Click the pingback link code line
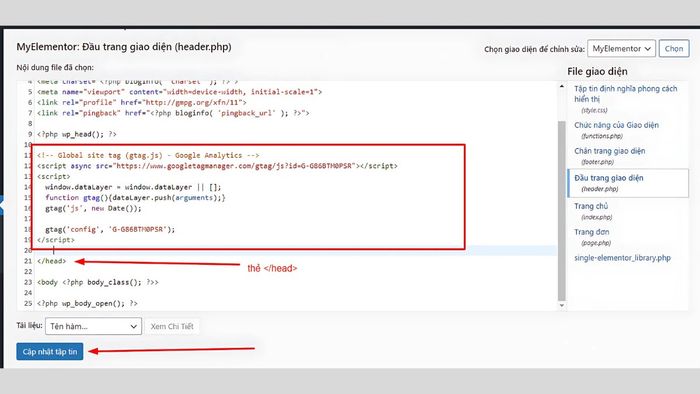700x394 pixels. point(173,113)
